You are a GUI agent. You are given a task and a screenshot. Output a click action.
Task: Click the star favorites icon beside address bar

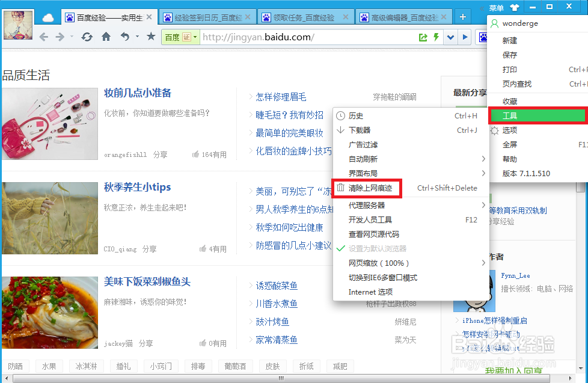pos(152,37)
